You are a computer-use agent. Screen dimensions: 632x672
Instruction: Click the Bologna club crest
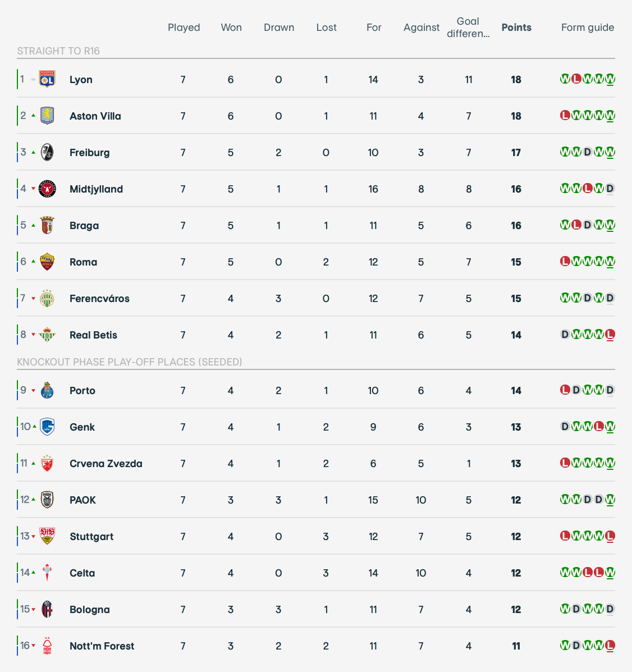[47, 609]
